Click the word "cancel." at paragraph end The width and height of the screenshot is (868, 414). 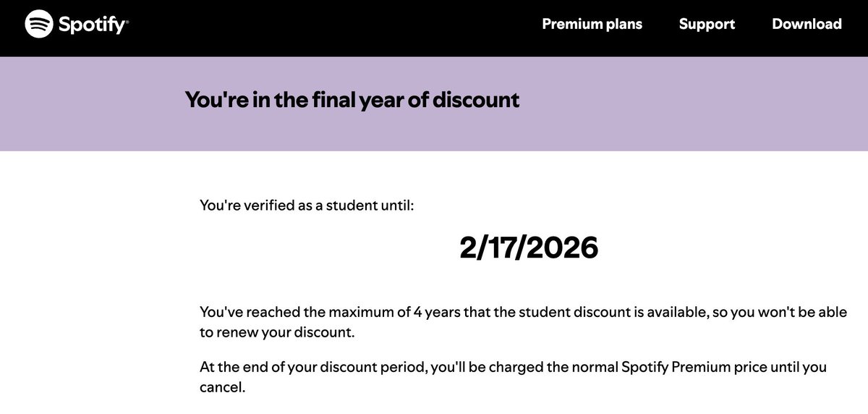[x=223, y=387]
